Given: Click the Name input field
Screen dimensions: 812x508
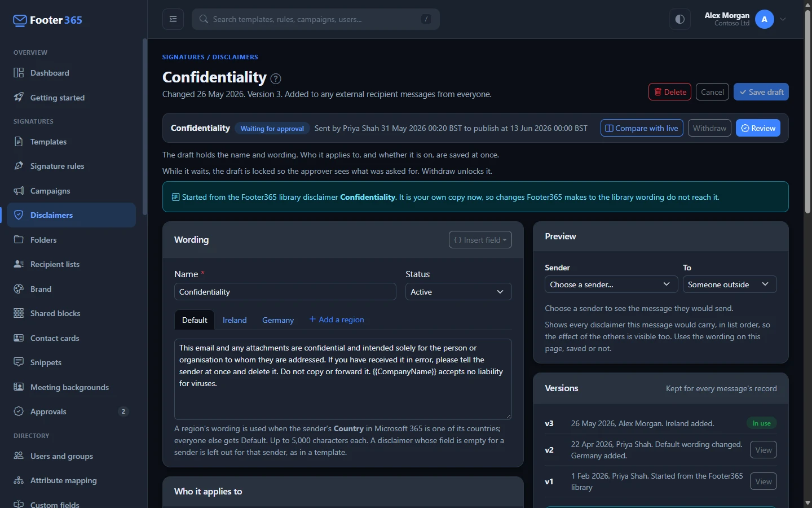Looking at the screenshot, I should pos(285,292).
